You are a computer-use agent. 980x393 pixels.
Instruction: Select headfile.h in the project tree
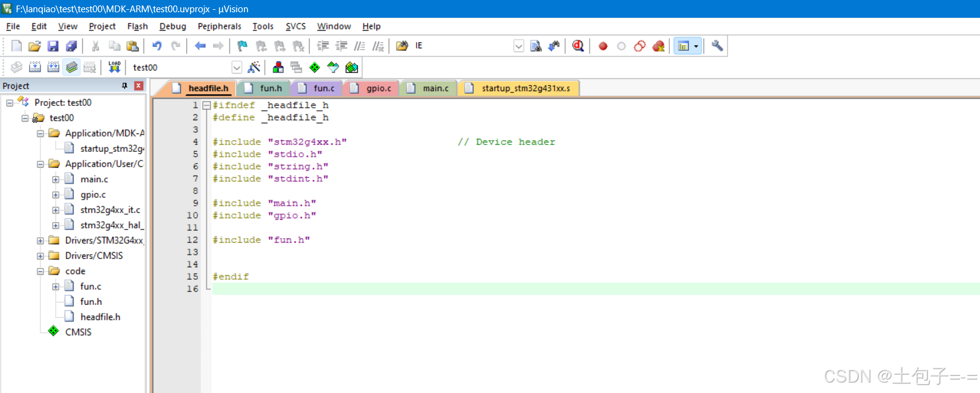pyautogui.click(x=101, y=317)
